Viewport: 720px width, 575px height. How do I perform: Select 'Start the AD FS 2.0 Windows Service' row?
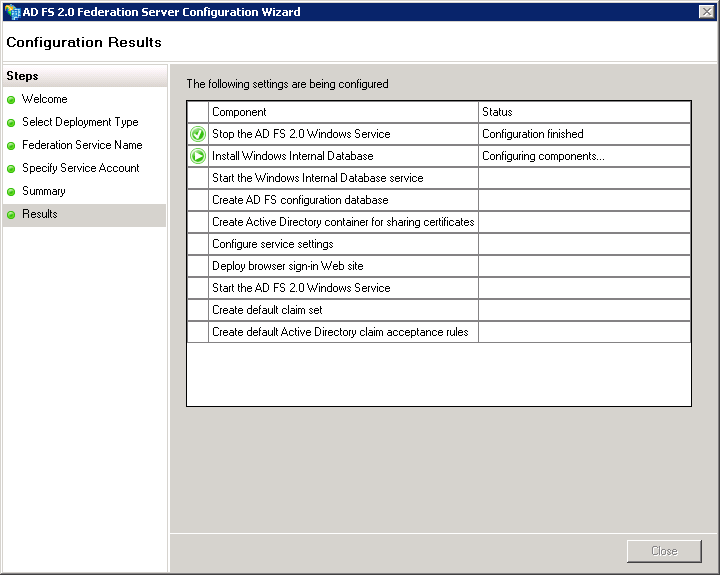pos(439,288)
